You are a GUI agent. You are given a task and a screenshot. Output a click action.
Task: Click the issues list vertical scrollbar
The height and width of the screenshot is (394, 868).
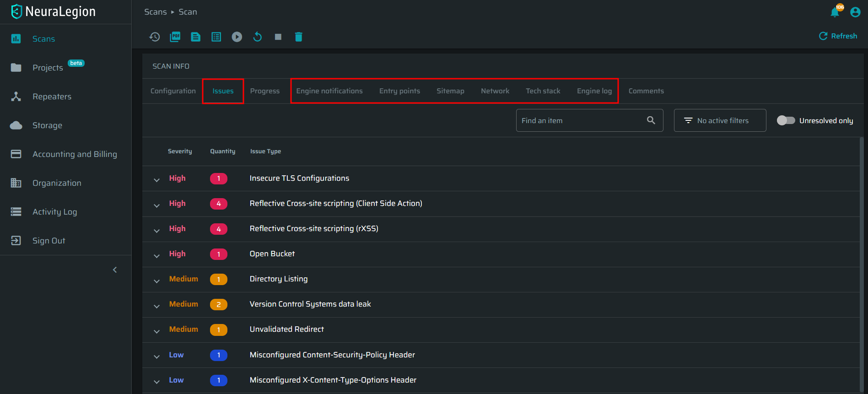tap(862, 265)
